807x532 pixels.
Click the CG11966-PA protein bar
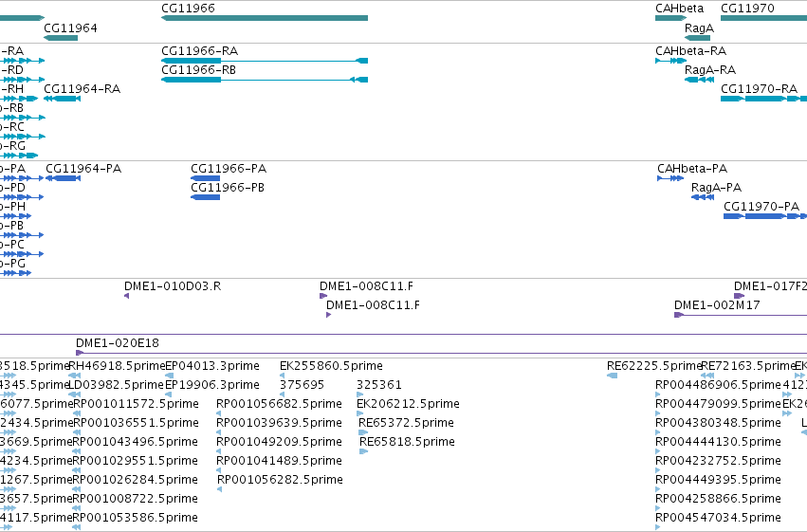pyautogui.click(x=206, y=178)
